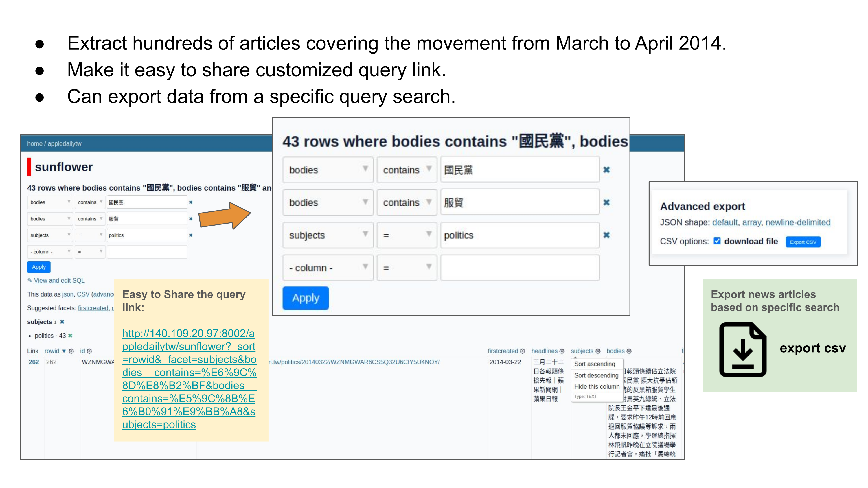Remove the politics filter in enlarged panel
868x488 pixels.
tap(606, 235)
